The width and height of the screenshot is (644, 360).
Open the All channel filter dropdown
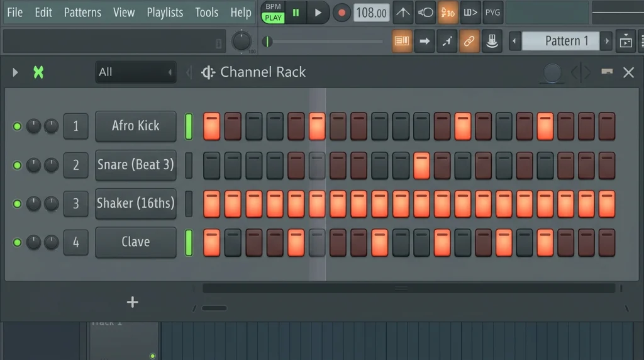point(136,72)
